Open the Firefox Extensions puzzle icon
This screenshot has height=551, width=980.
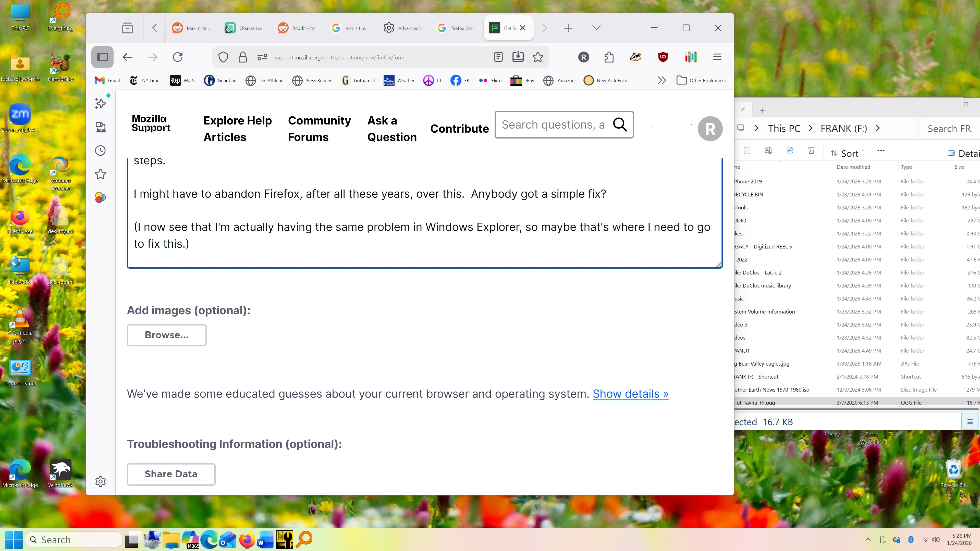[609, 57]
